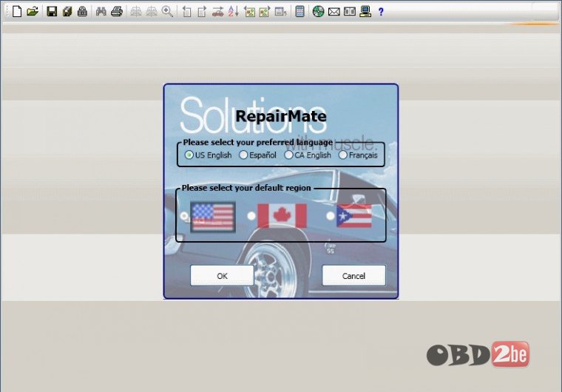Click the previous image icon

click(249, 12)
